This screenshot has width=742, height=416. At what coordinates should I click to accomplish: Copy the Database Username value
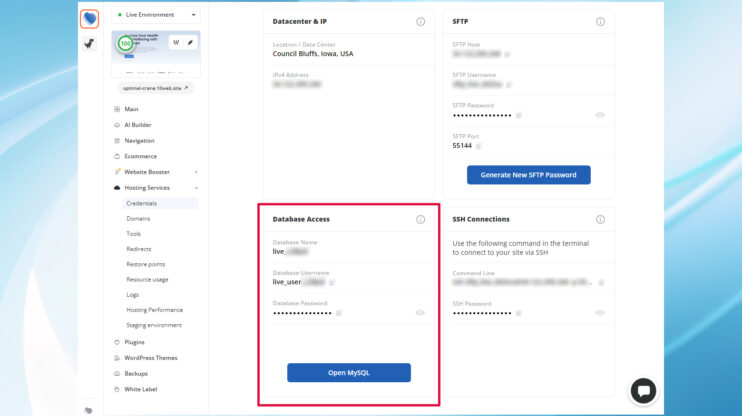tap(332, 283)
